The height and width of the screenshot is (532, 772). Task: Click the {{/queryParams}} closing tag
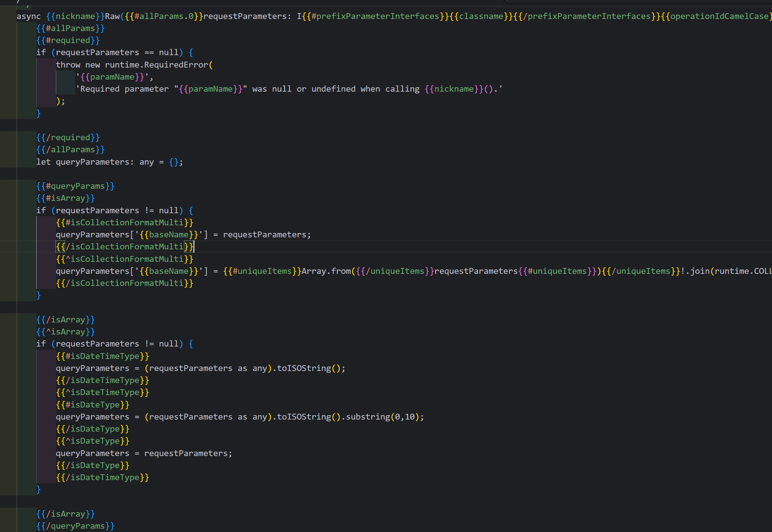click(75, 526)
